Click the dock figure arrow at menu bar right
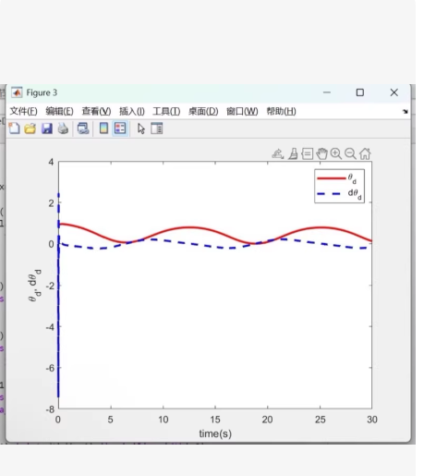The height and width of the screenshot is (476, 448). click(406, 112)
